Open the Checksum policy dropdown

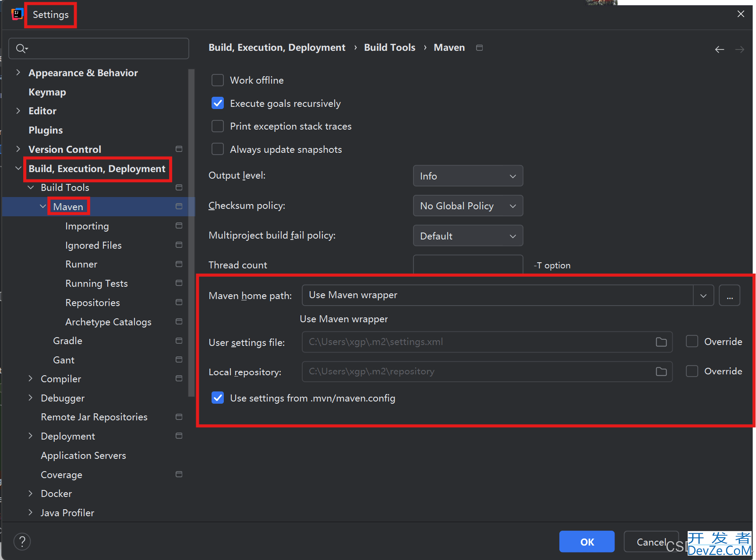(468, 206)
